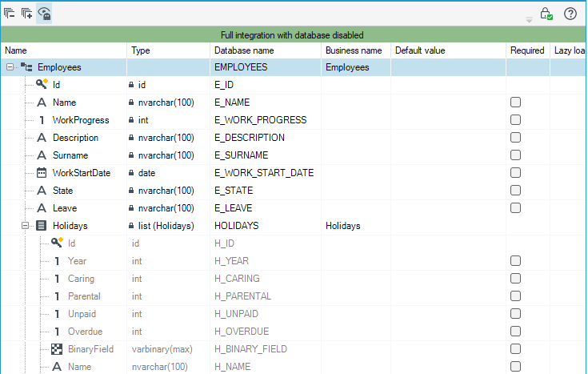The image size is (588, 374).
Task: Click number icon beside Caring
Action: coord(57,279)
